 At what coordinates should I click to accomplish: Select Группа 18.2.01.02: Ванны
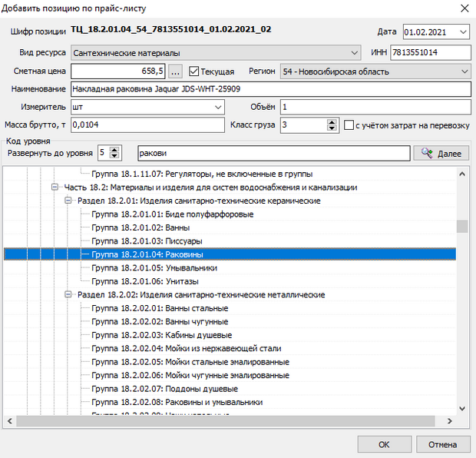coord(140,227)
